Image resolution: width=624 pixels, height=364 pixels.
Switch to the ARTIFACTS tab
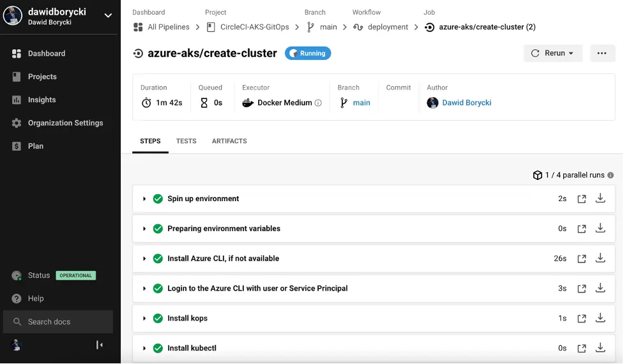click(229, 141)
